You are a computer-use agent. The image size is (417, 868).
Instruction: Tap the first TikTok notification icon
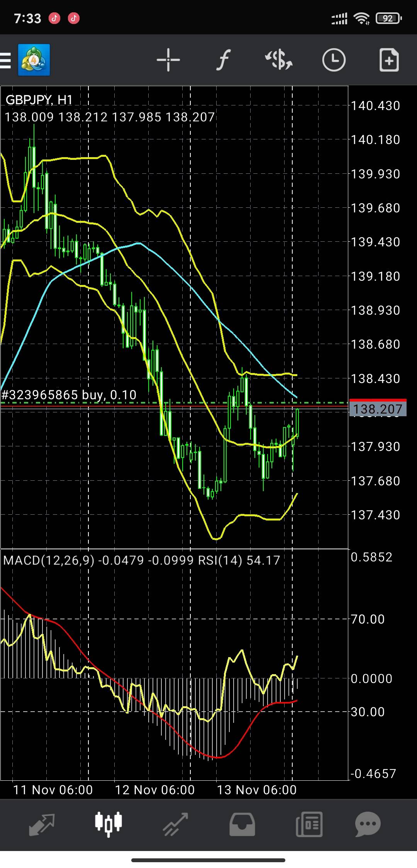(54, 18)
